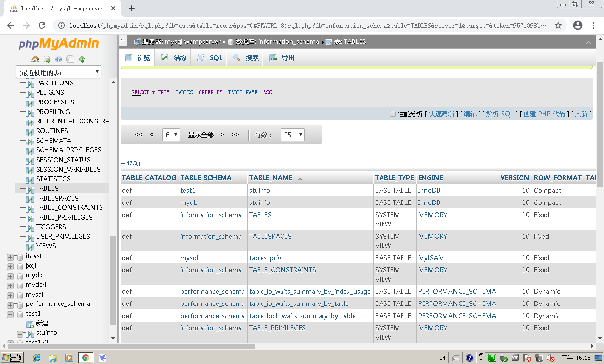
Task: Collapse the top panel with left arrow
Action: [123, 41]
